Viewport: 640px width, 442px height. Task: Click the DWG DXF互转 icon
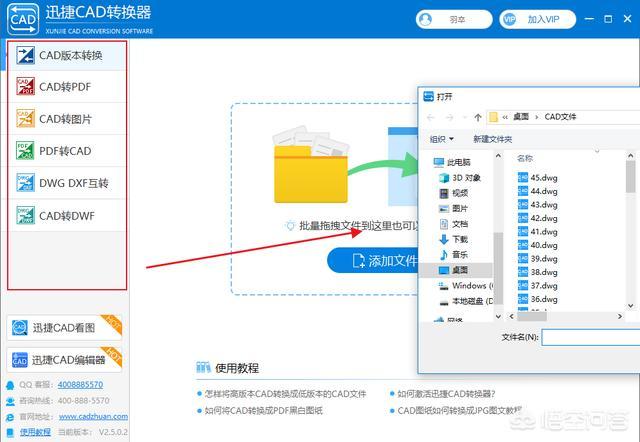(x=25, y=182)
